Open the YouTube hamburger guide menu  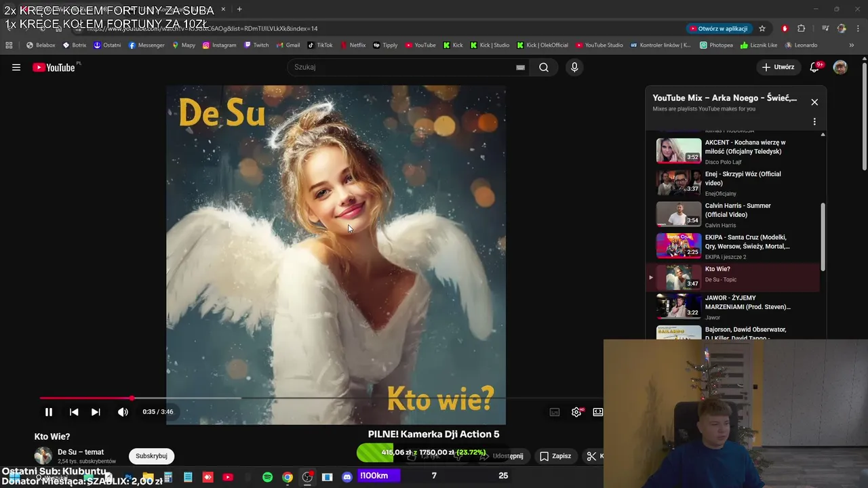click(x=16, y=67)
